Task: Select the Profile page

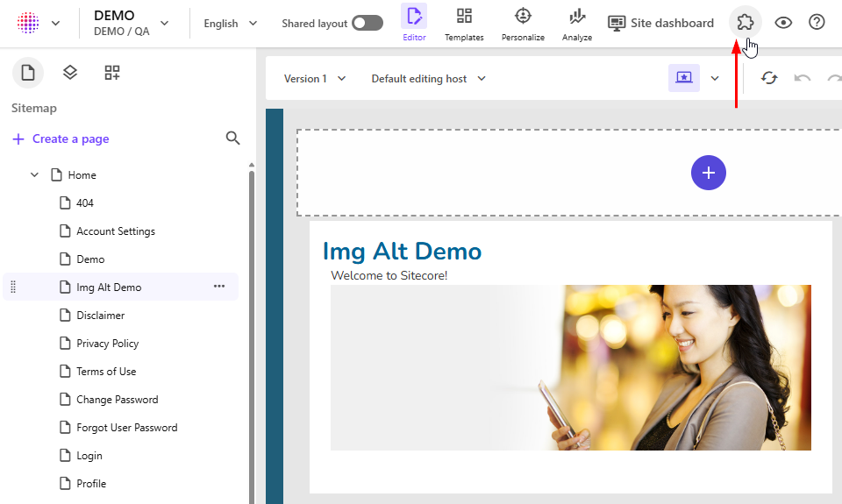Action: pos(91,484)
